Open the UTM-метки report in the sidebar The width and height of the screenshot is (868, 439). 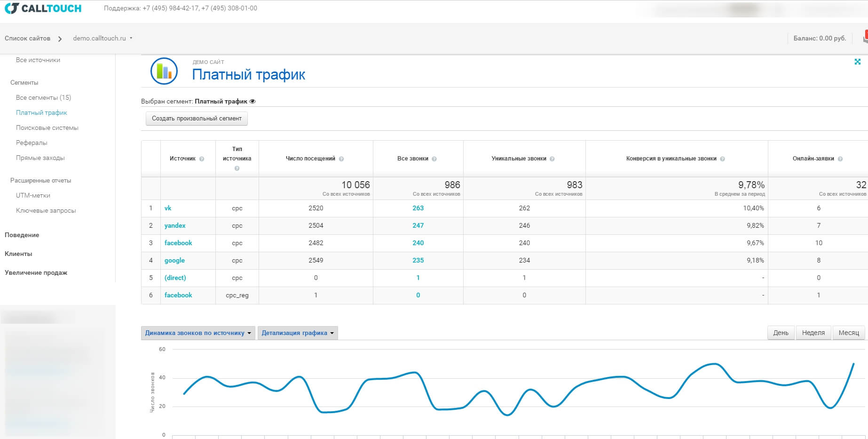pos(33,195)
